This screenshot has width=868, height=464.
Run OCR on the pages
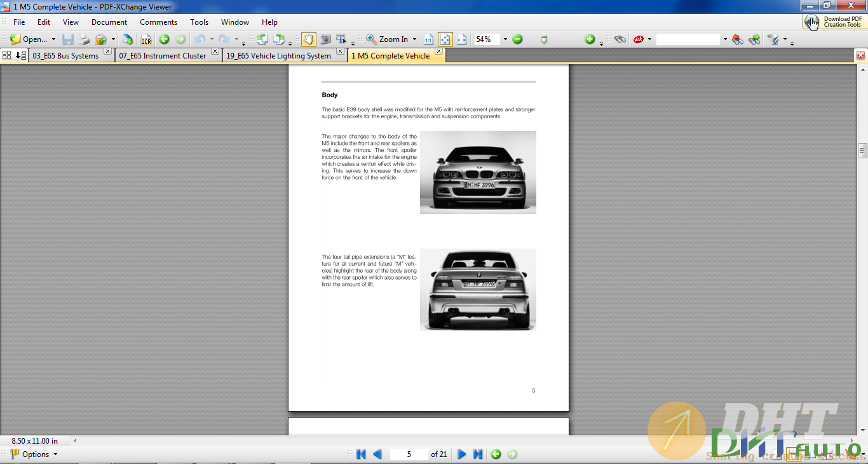(x=146, y=39)
